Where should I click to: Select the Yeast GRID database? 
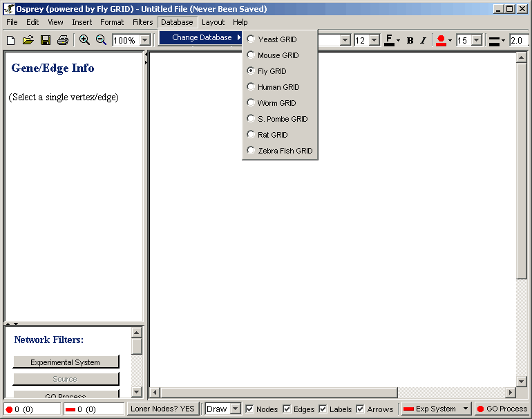[251, 39]
